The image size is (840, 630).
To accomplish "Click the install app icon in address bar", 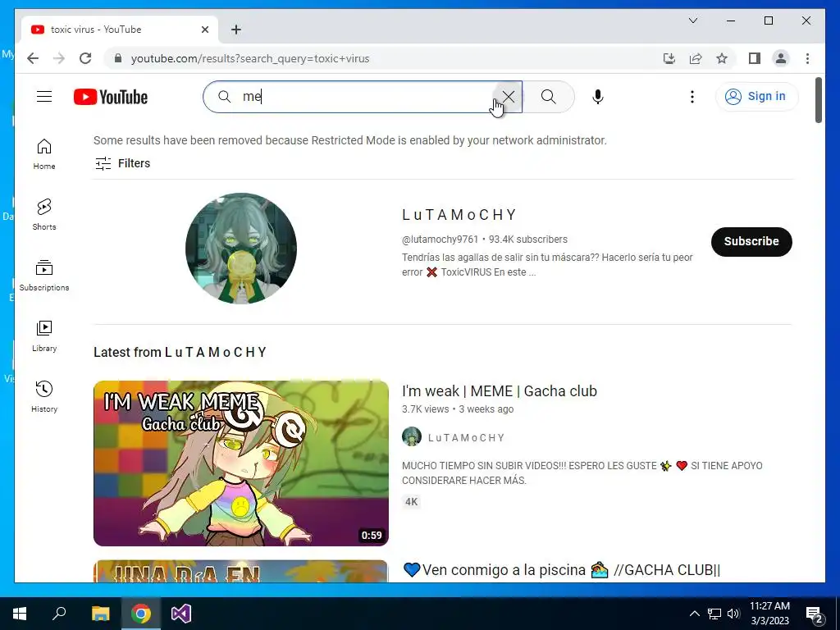I will tap(669, 58).
